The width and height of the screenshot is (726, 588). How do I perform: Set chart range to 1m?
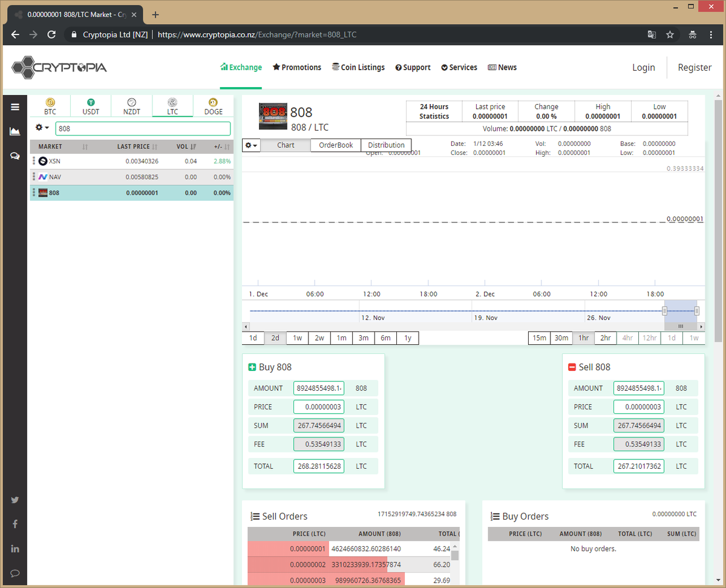(x=341, y=338)
